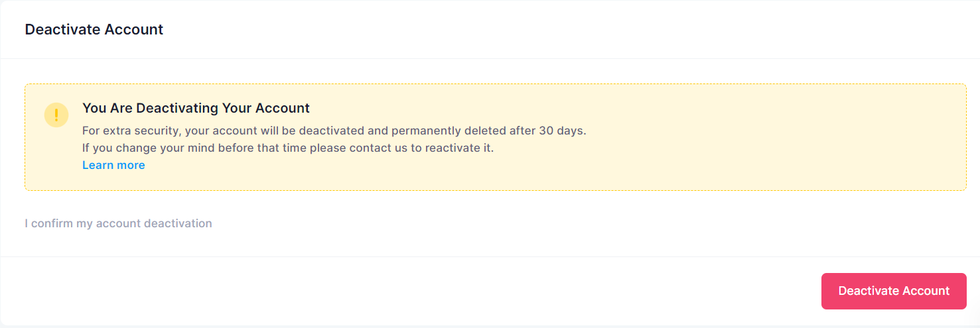Click the 'Deactivate Account' section heading
Image resolution: width=980 pixels, height=328 pixels.
coord(94,29)
